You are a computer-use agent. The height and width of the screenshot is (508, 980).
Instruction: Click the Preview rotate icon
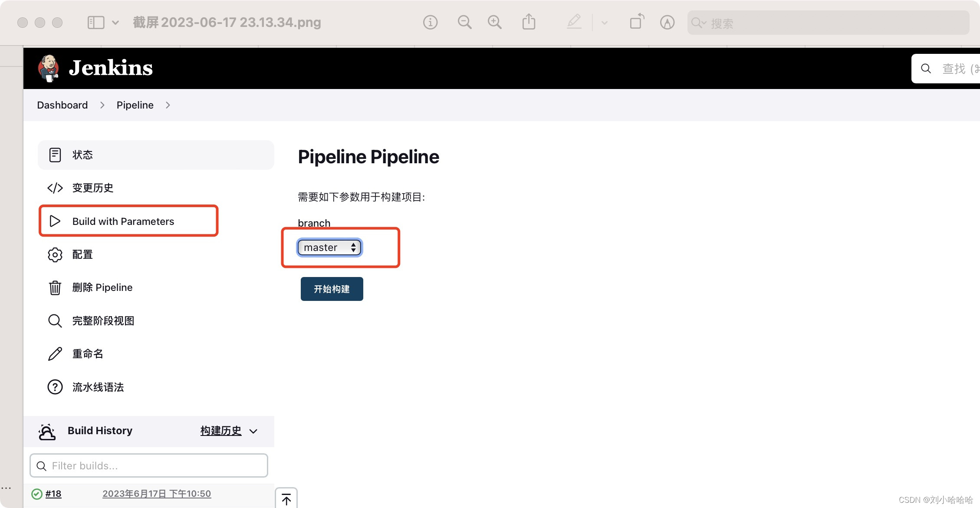637,22
